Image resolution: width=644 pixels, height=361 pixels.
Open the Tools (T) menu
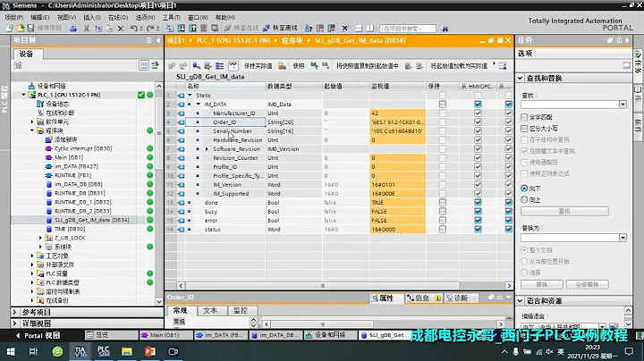171,17
